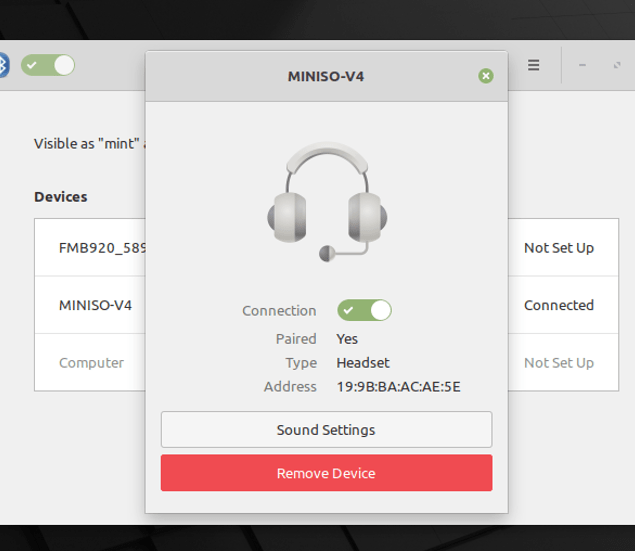
Task: Minimize the Bluetooth window
Action: point(582,65)
